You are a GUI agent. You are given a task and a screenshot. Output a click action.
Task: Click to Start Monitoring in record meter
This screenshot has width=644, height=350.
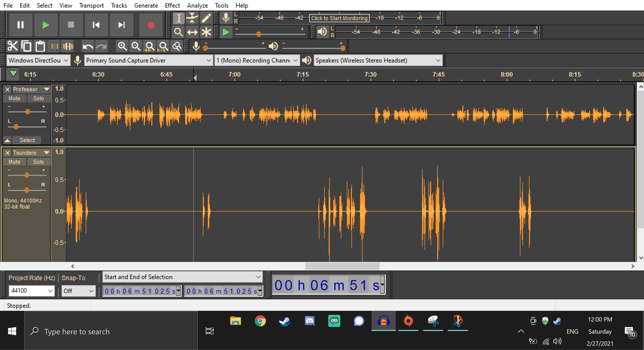click(339, 18)
